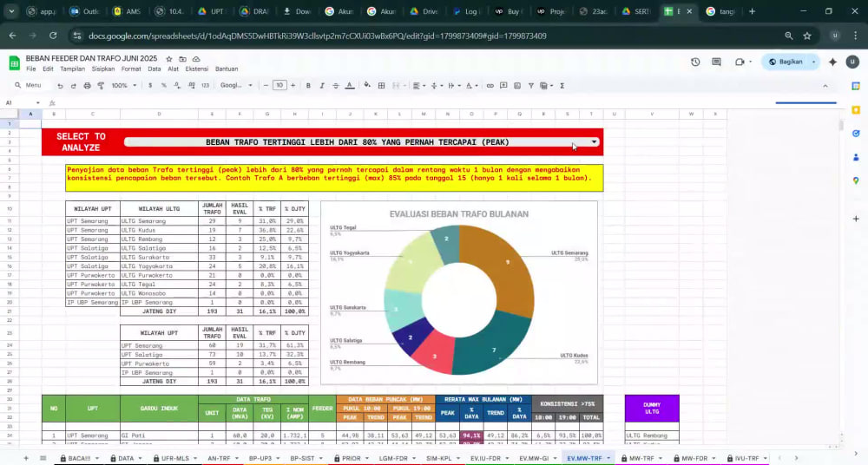Move the document with the folder icon

point(182,59)
